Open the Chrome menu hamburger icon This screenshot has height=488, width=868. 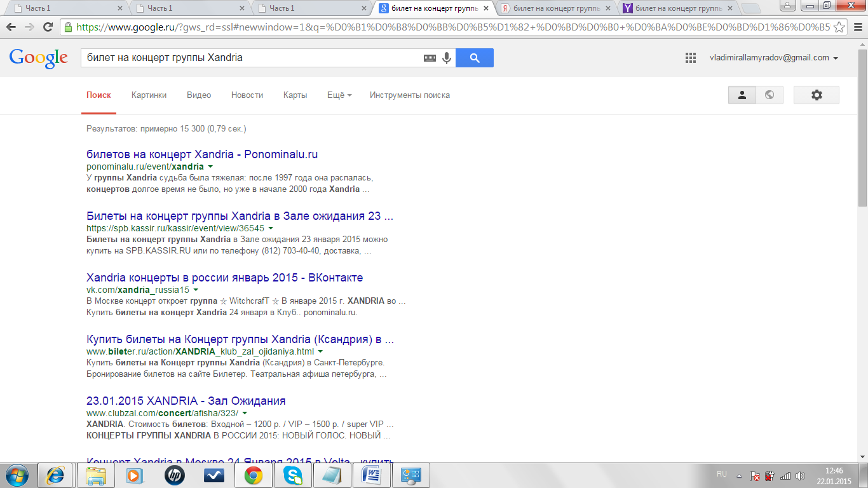tap(858, 27)
